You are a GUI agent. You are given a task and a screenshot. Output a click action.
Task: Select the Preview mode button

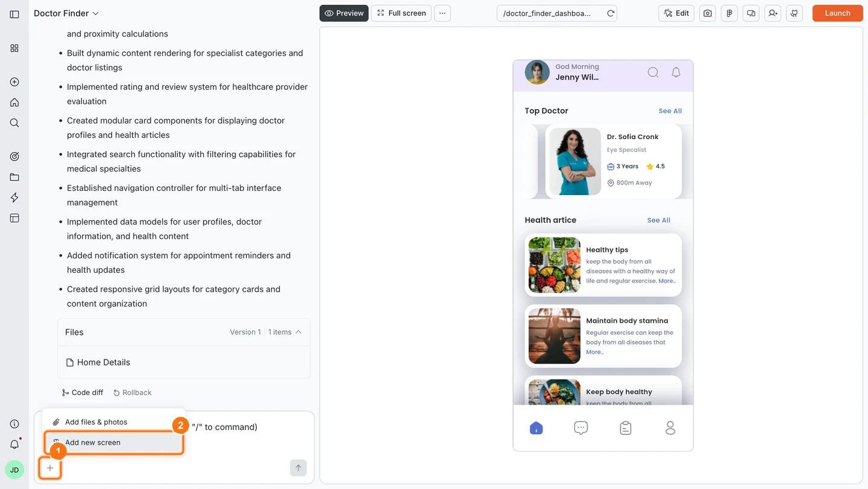344,13
